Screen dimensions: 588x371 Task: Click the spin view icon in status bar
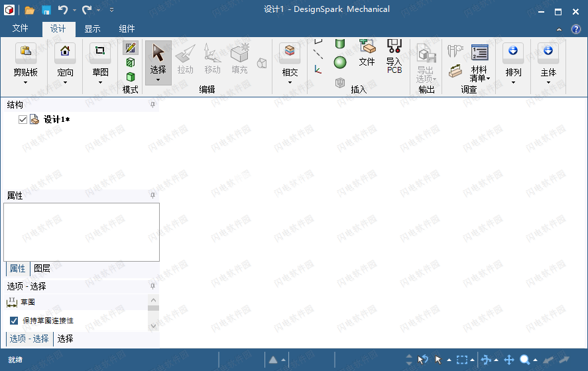pos(486,360)
